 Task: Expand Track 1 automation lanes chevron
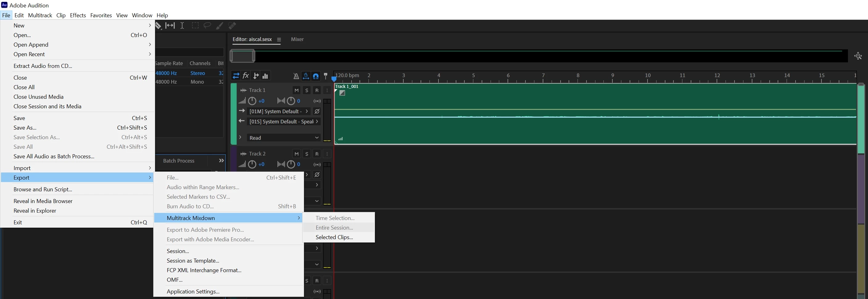[240, 137]
